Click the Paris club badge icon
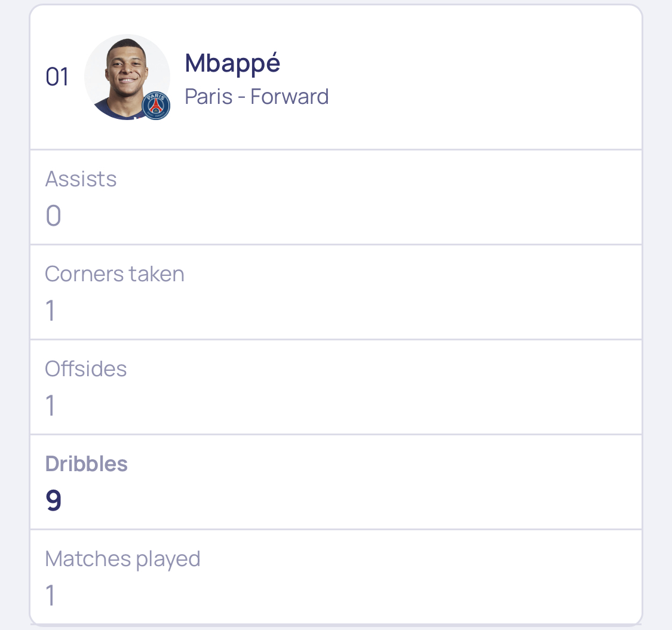Screen dimensions: 672x630 pyautogui.click(x=156, y=106)
